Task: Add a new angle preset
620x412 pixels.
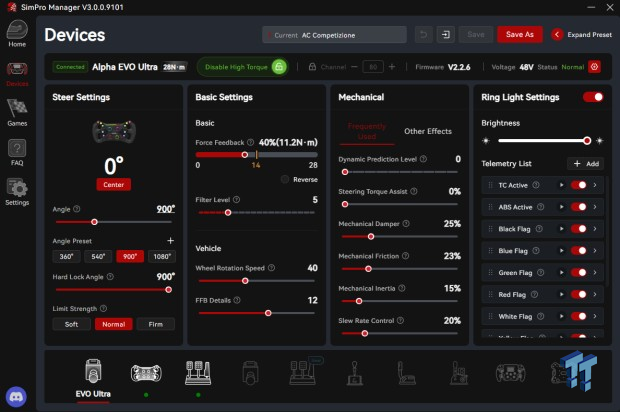Action: click(x=170, y=240)
